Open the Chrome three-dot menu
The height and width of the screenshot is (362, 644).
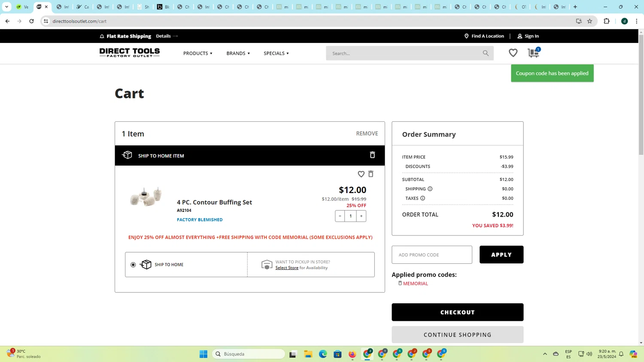[637, 21]
